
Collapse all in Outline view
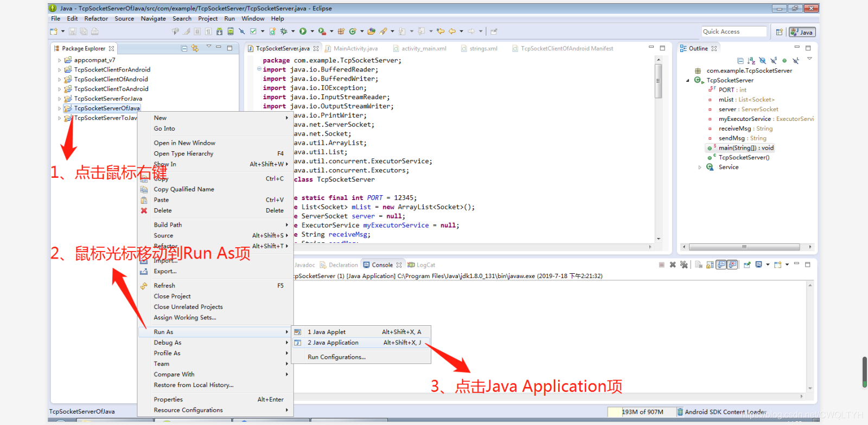[x=741, y=61]
